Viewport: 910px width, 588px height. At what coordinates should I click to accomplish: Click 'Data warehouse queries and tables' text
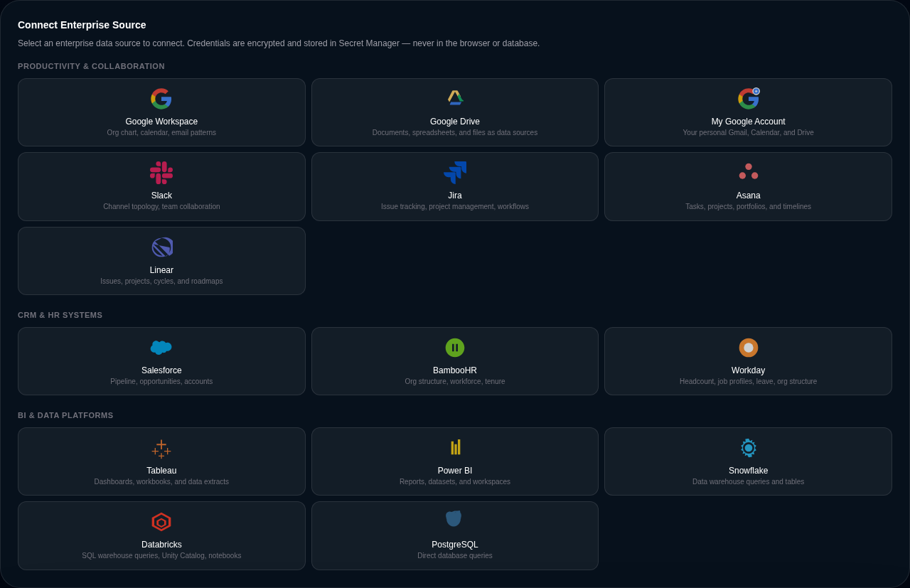coord(748,482)
